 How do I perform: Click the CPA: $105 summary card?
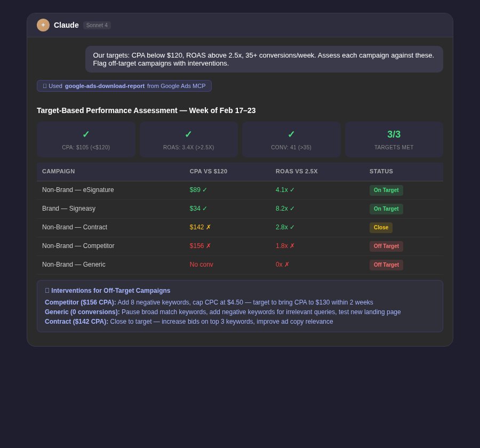point(86,140)
